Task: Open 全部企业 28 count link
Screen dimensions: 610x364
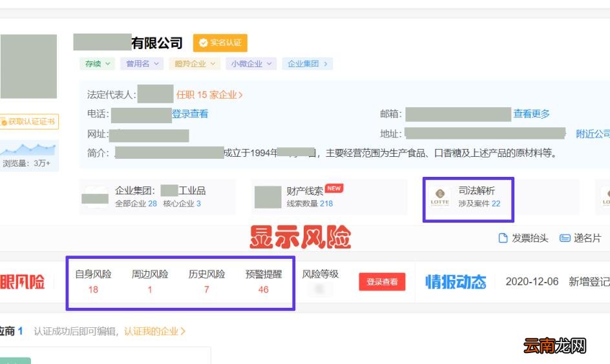Action: pos(136,203)
